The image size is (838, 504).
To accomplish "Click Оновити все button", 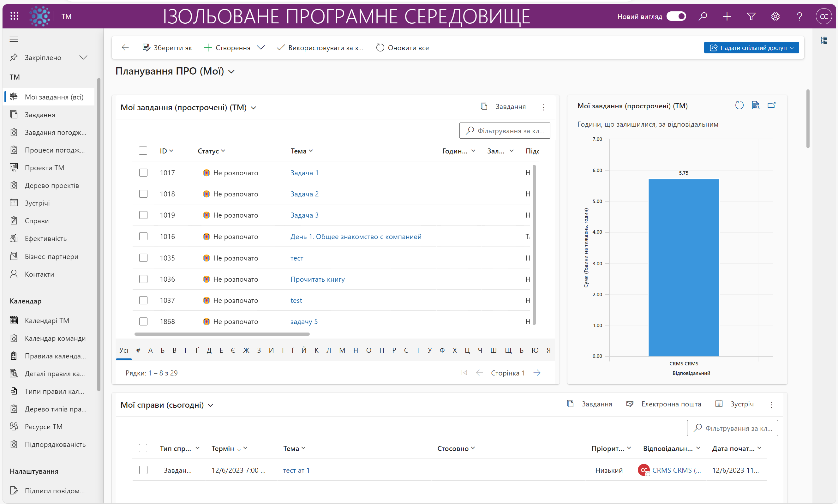I will click(x=402, y=48).
